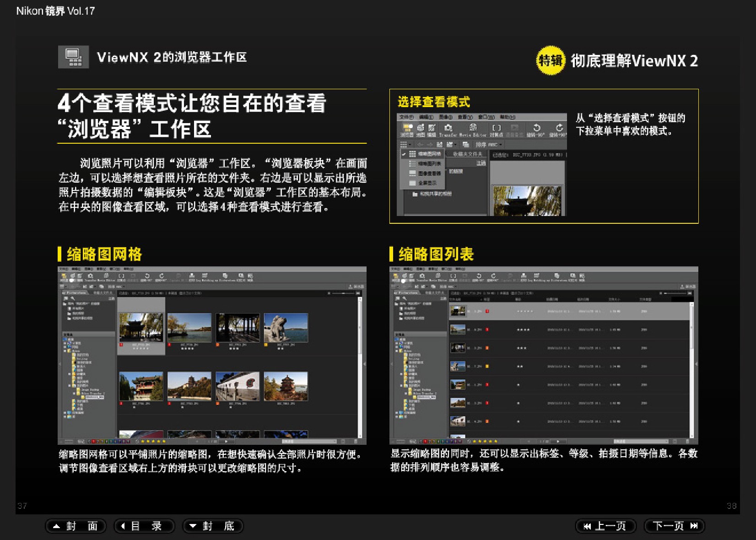Go to the front cover (封面)

coord(76,526)
